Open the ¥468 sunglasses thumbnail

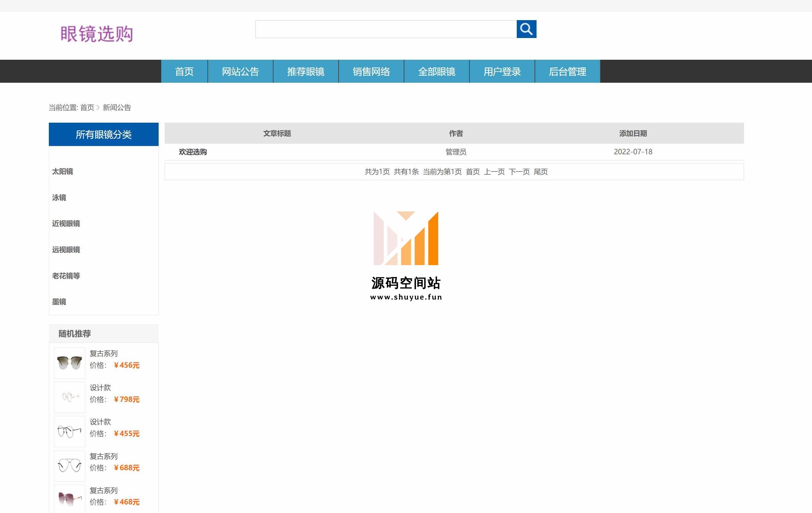(70, 499)
